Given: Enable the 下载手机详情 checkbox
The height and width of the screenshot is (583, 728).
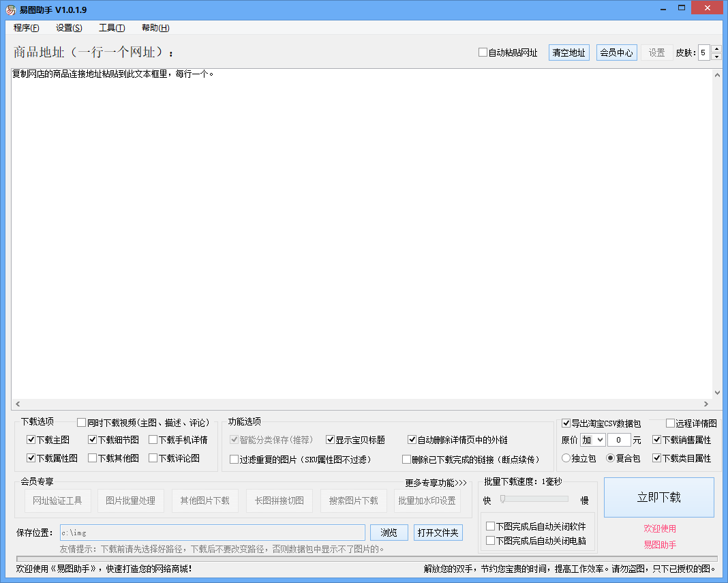Looking at the screenshot, I should (154, 439).
